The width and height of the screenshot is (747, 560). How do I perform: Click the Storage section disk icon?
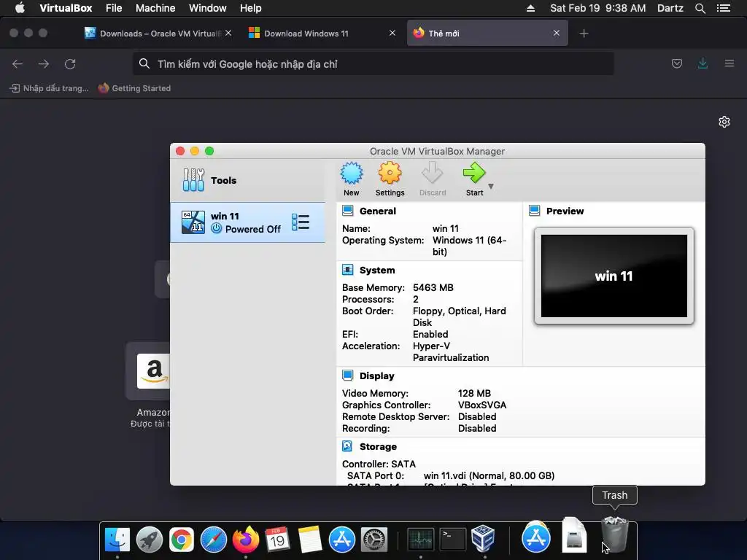[x=348, y=446]
